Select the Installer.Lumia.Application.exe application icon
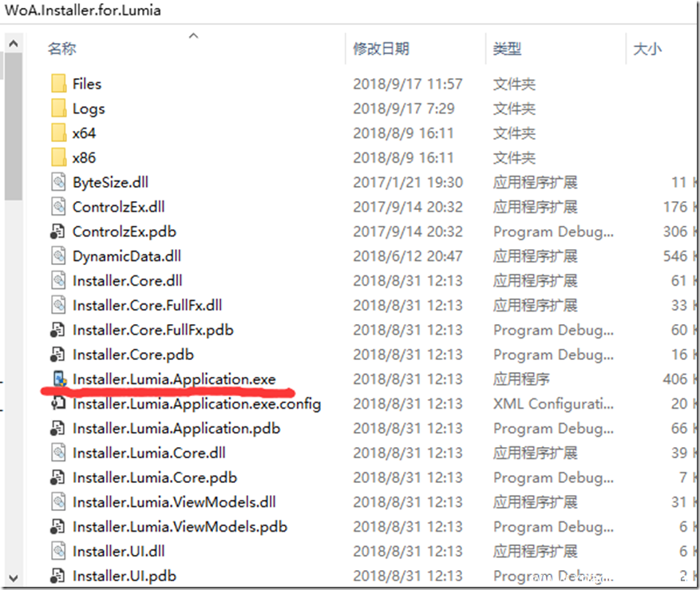 pos(59,378)
